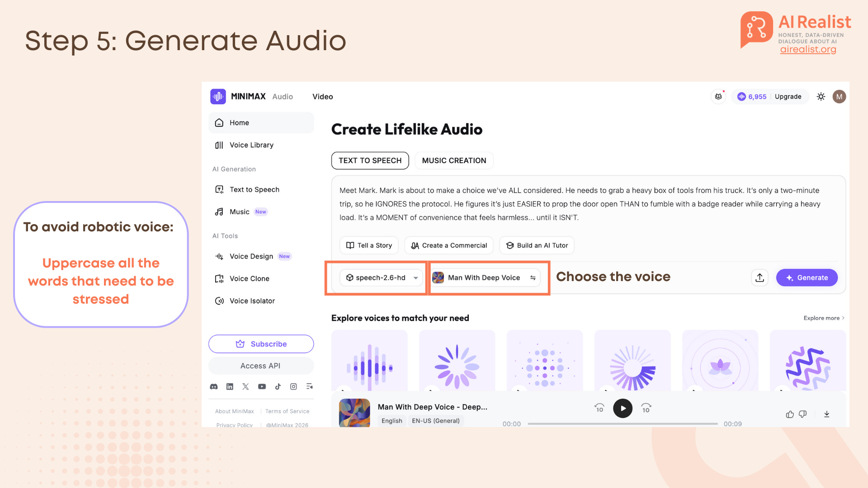Click the thumbs up icon
Image resolution: width=868 pixels, height=488 pixels.
[x=790, y=414]
